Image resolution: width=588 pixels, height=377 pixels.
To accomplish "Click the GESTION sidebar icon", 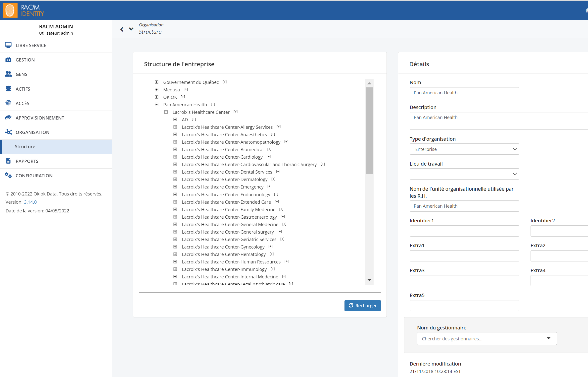I will coord(8,60).
